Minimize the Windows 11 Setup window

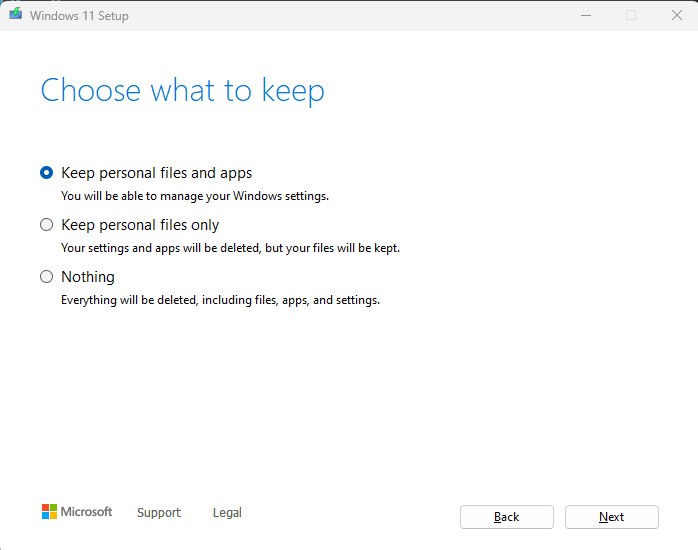[x=586, y=16]
